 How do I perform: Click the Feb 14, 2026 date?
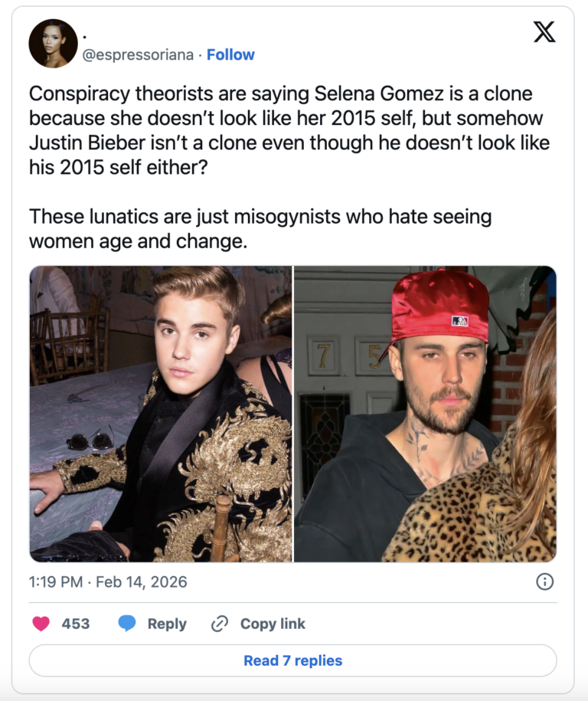(x=142, y=582)
